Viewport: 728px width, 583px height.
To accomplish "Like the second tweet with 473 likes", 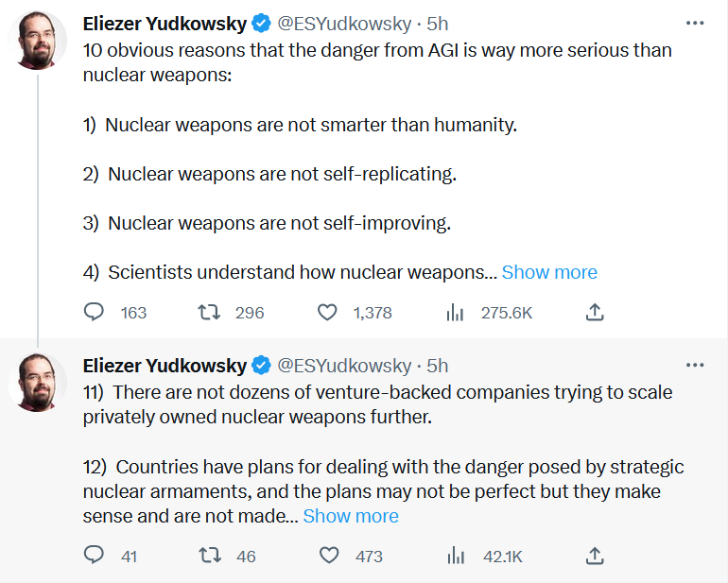I will point(328,556).
